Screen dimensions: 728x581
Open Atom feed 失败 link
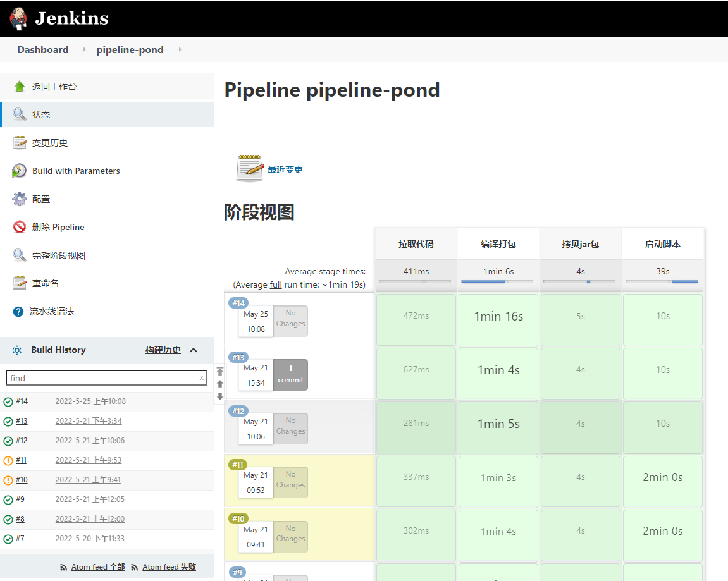tap(169, 567)
